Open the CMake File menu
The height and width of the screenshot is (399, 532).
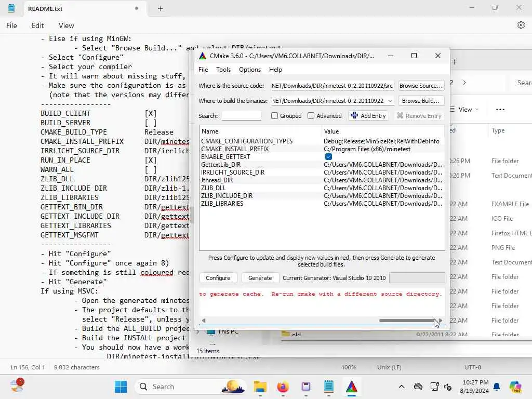pos(203,70)
